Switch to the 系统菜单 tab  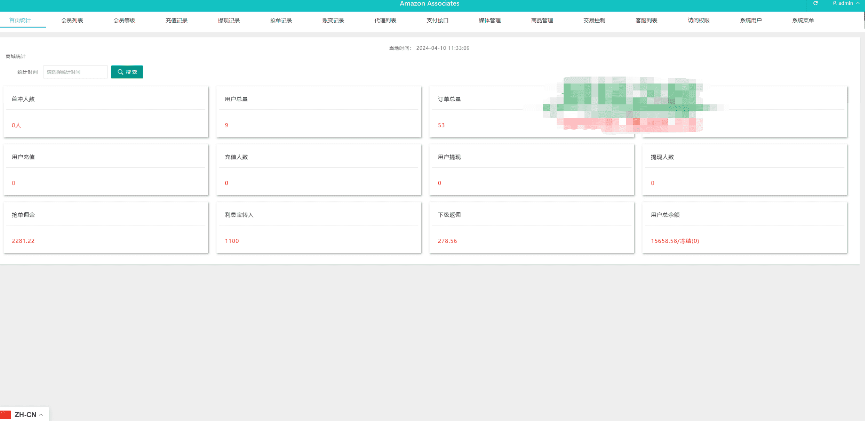click(x=803, y=21)
